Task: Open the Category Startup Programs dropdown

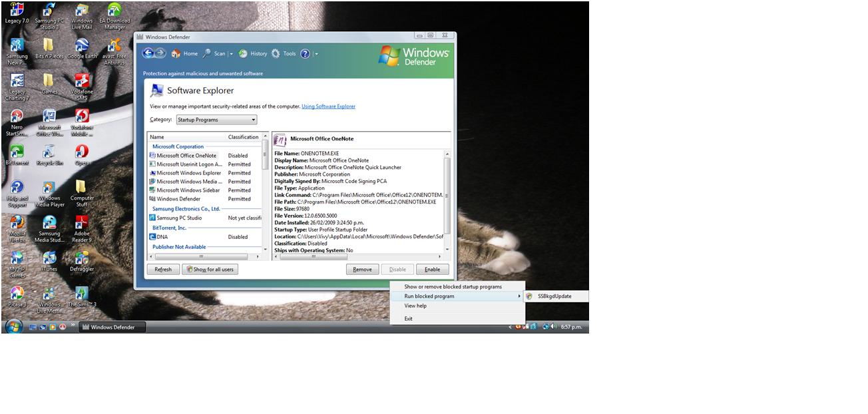Action: pos(216,120)
